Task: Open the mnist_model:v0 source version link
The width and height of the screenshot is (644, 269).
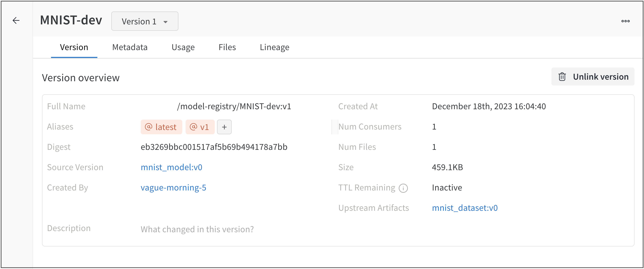Action: (x=172, y=167)
